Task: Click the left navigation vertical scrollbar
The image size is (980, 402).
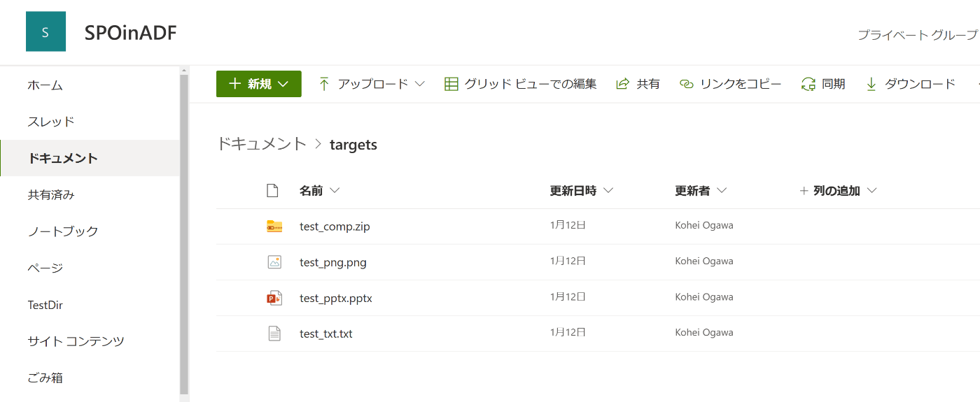Action: pos(184,231)
